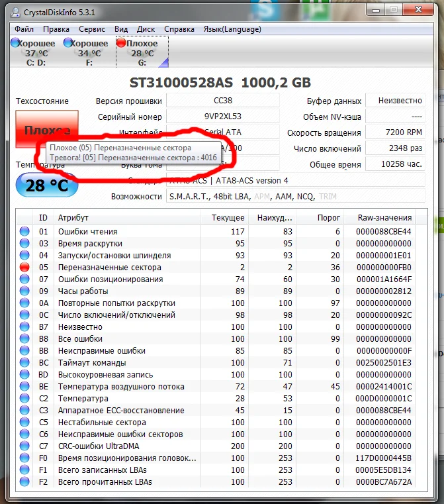Click the red status icon of Переназначенные сектора
Viewport: 444px width, 504px height.
(24, 267)
